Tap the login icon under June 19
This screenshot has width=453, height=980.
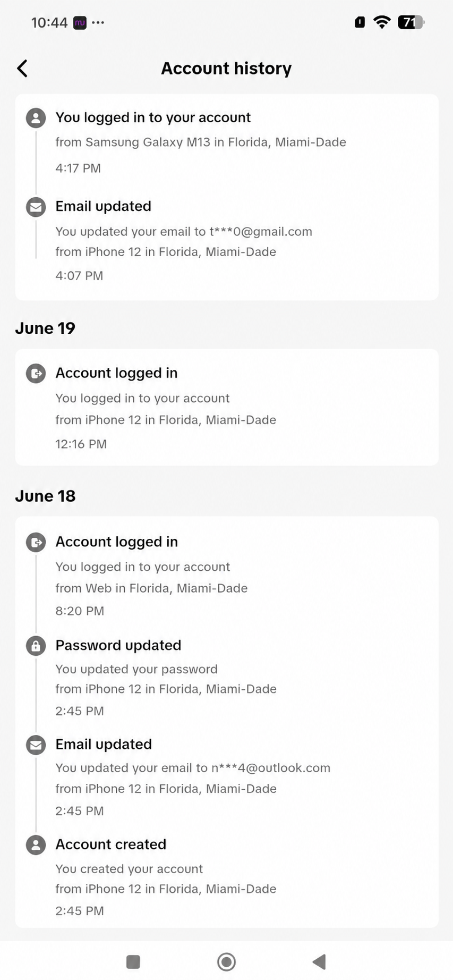(x=36, y=374)
